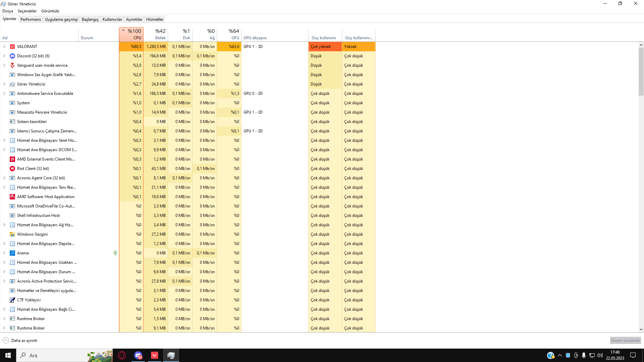Screen dimensions: 644x362
Task: Click the CTF Yükleyici process icon
Action: point(12,300)
